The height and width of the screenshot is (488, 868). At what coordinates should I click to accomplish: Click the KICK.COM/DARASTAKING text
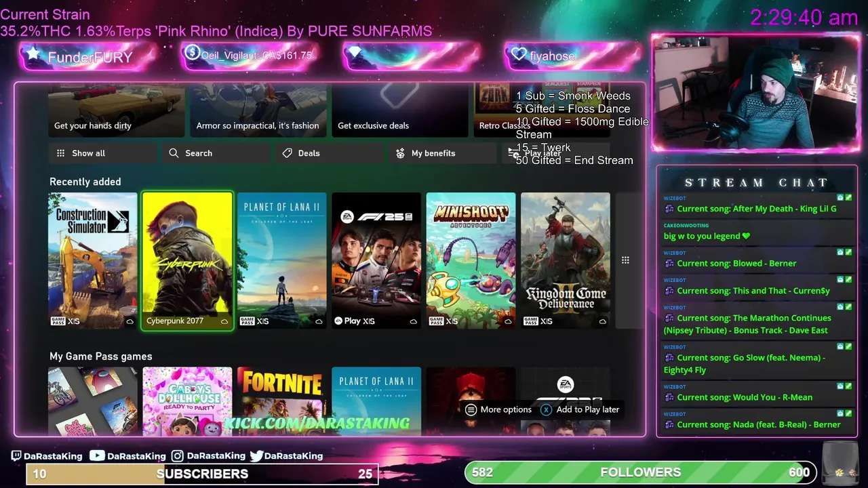tap(317, 424)
